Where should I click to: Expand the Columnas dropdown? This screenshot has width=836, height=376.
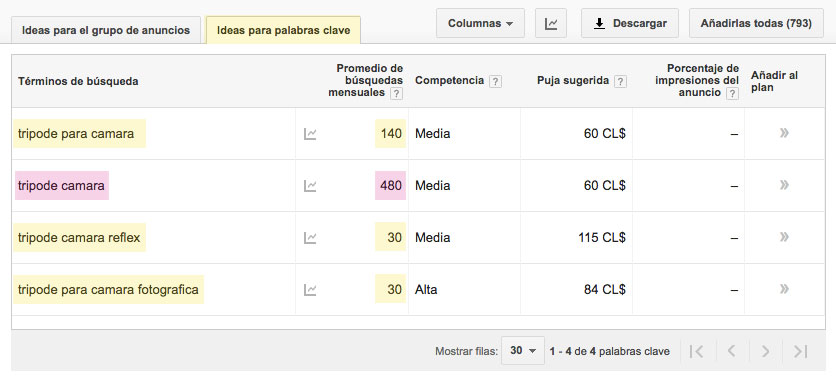(x=480, y=23)
